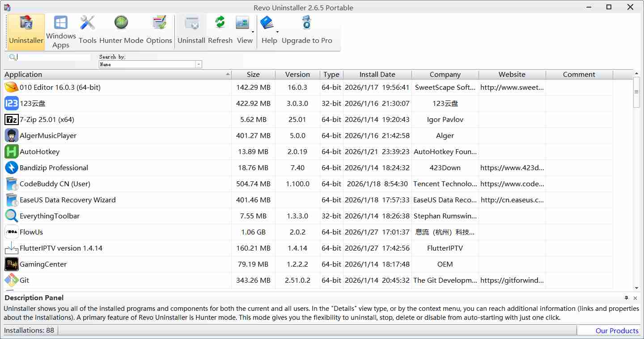Open the View dropdown arrow
644x339 pixels.
click(x=253, y=32)
